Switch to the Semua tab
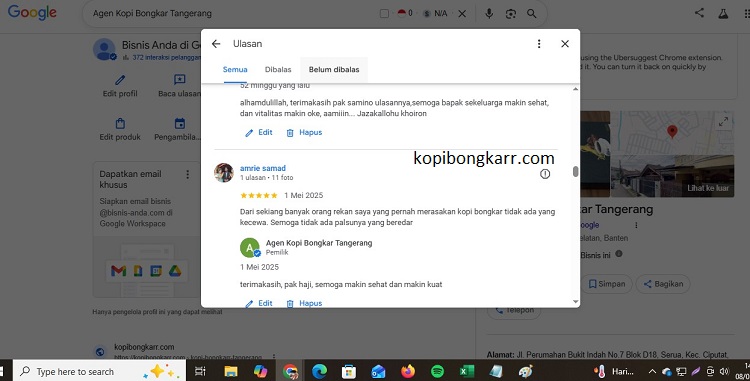 pos(235,70)
